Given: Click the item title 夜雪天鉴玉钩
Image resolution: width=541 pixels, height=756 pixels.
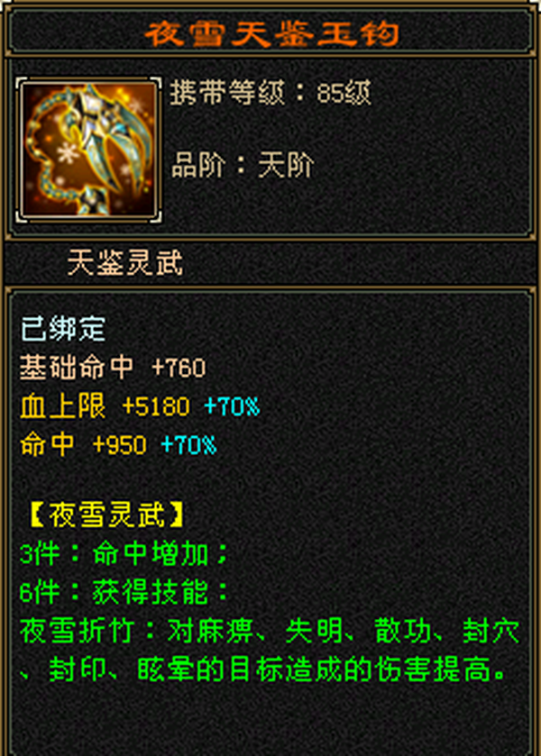Looking at the screenshot, I should (271, 33).
